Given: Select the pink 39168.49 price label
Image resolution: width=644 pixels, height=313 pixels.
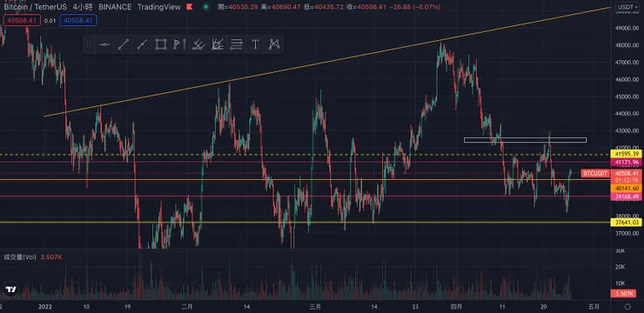Looking at the screenshot, I should (x=627, y=196).
